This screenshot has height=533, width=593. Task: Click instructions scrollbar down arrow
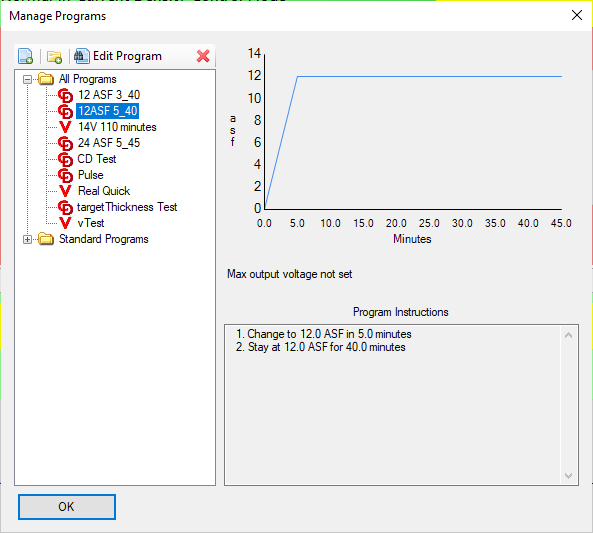pos(568,476)
